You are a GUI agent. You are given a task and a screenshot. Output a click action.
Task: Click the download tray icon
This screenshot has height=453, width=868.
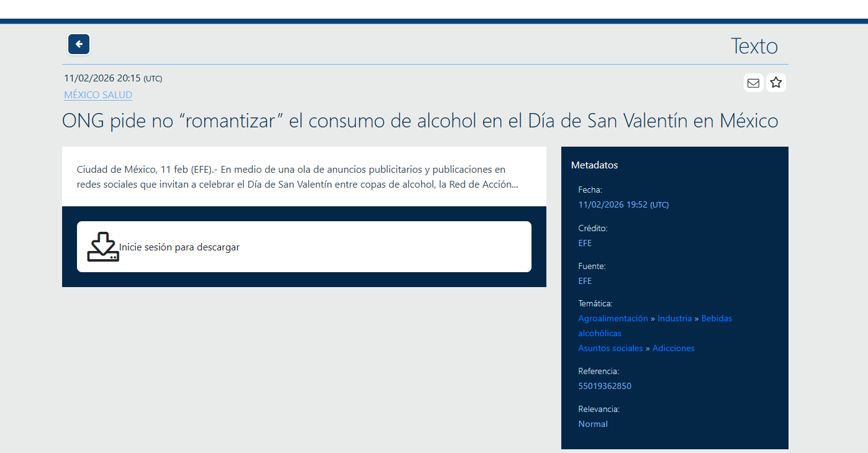point(103,247)
